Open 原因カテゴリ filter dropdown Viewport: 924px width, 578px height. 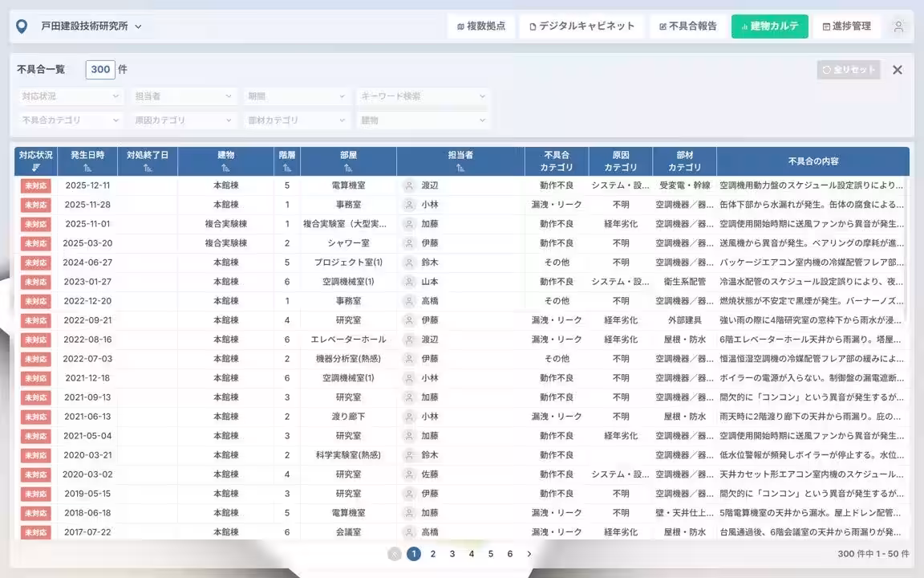coord(183,120)
